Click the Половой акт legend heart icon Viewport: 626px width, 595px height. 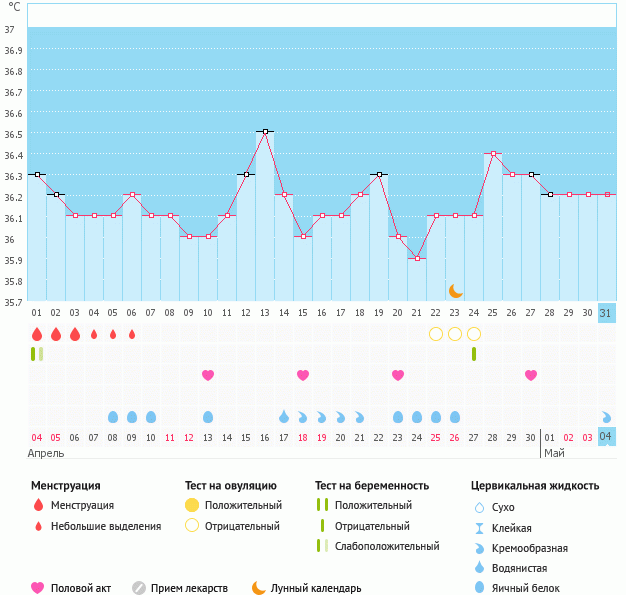coord(38,588)
